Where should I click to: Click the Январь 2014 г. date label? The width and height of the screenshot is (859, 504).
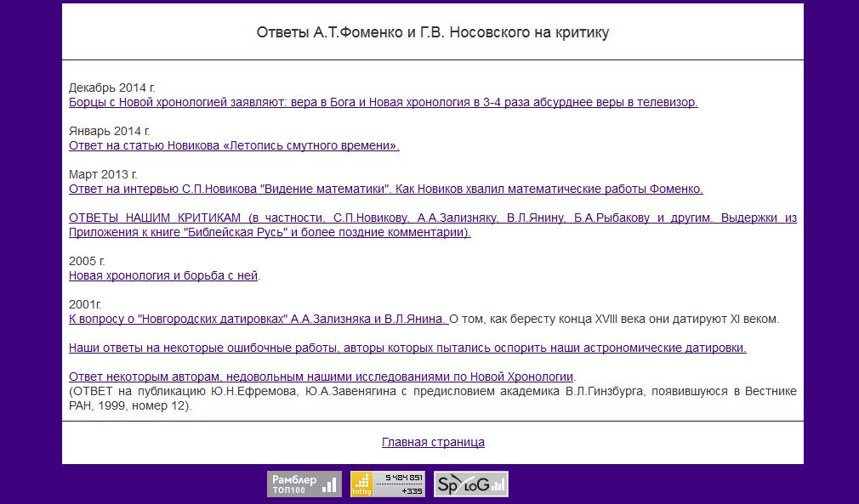pos(110,132)
